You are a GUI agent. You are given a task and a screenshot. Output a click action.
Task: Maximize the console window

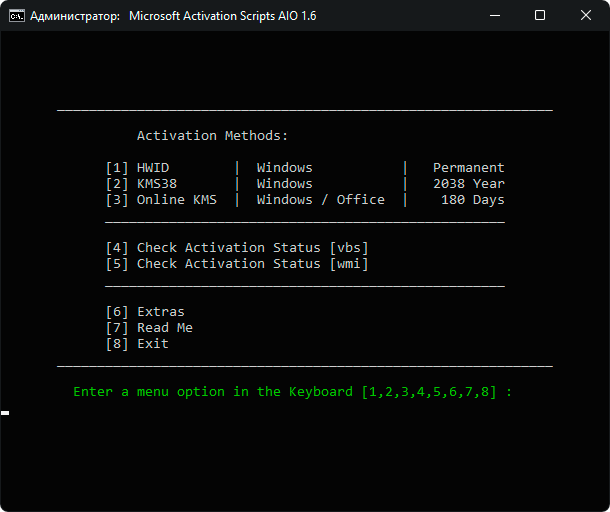point(540,16)
